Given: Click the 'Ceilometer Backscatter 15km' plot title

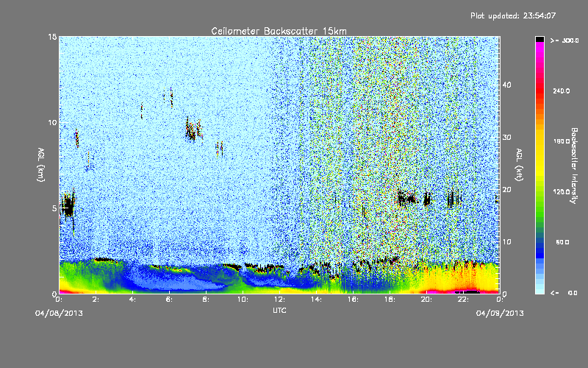Looking at the screenshot, I should pyautogui.click(x=279, y=31).
